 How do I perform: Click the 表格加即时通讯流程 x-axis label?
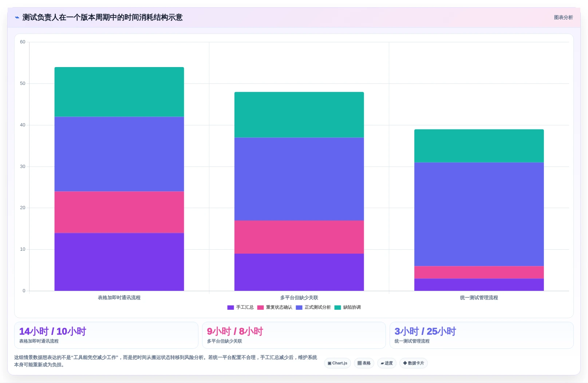coord(119,298)
